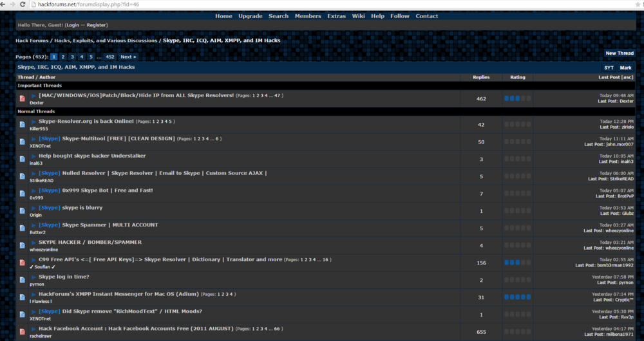The image size is (644, 341).
Task: Open the Members menu item
Action: point(308,16)
